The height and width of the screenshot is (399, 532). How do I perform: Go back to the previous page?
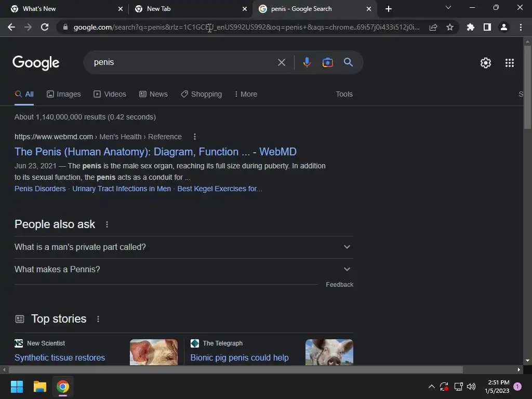pos(11,27)
